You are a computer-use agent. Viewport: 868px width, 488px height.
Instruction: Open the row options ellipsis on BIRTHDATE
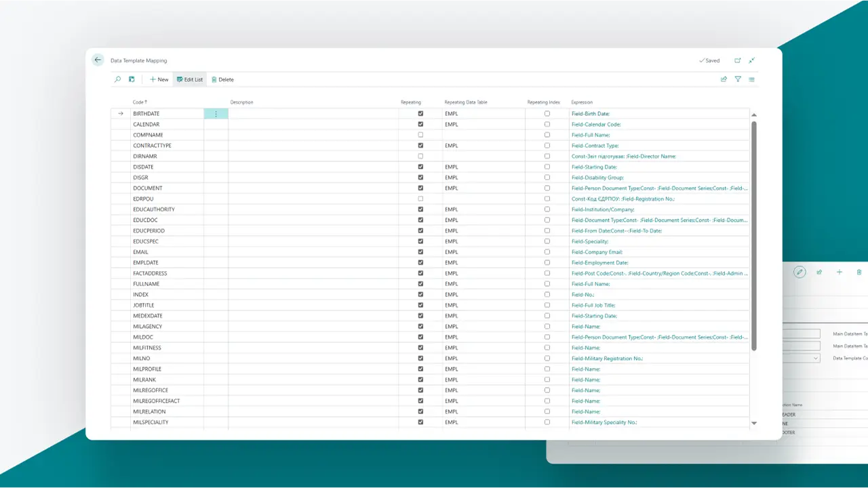(216, 113)
